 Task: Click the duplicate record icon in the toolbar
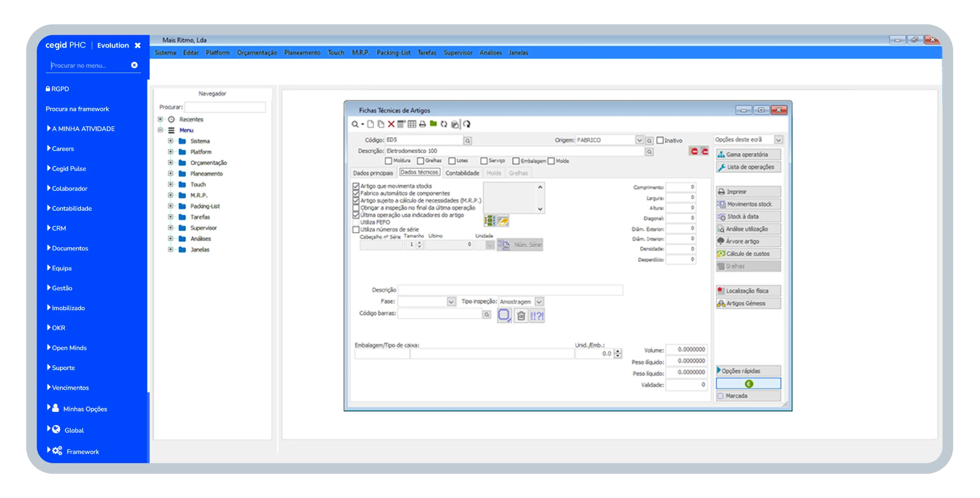pos(381,124)
